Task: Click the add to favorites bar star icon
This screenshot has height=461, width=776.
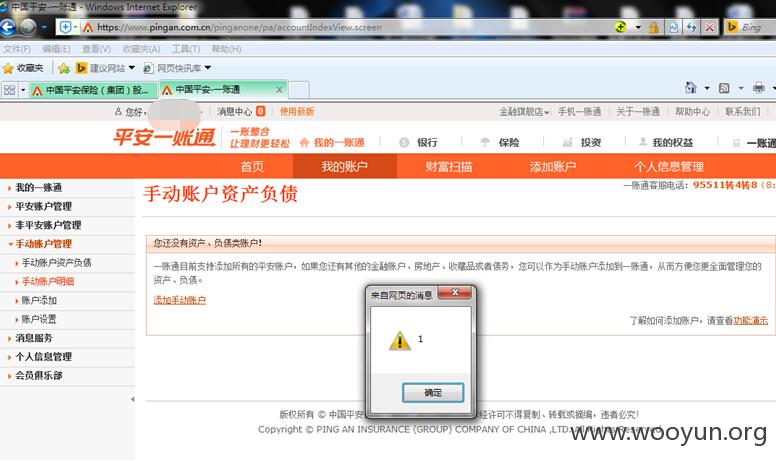Action: (64, 68)
